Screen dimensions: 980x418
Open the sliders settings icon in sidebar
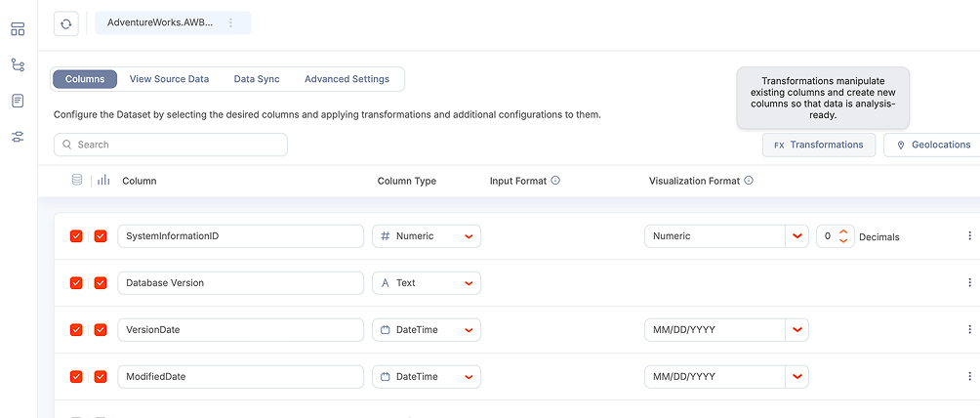tap(18, 137)
